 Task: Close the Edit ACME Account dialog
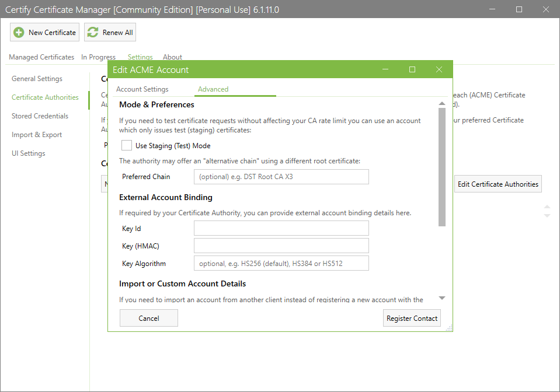click(439, 69)
